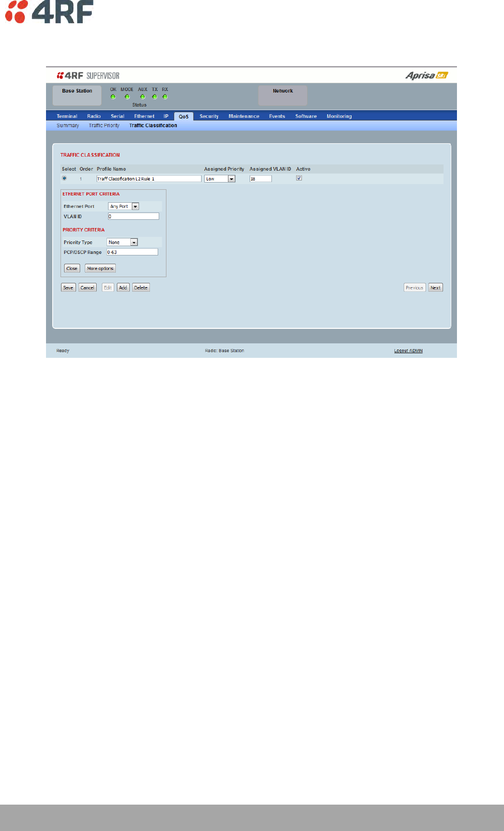The height and width of the screenshot is (831, 504).
Task: Click the Assigned VLAN ID field
Action: click(x=261, y=179)
